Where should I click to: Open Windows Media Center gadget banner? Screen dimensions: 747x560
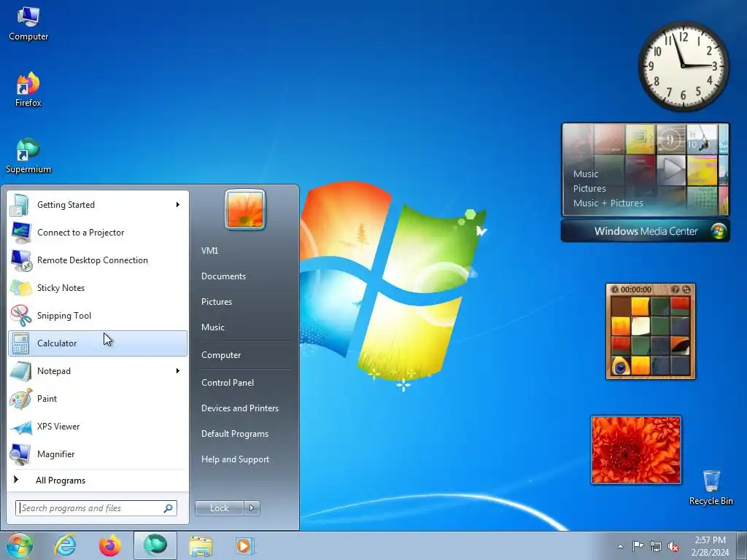[x=646, y=231]
